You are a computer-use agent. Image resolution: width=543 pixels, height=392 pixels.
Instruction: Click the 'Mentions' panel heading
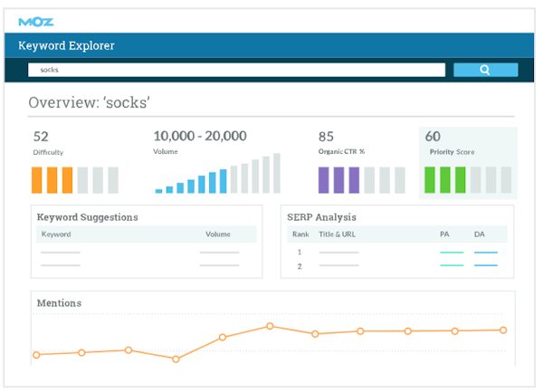59,303
